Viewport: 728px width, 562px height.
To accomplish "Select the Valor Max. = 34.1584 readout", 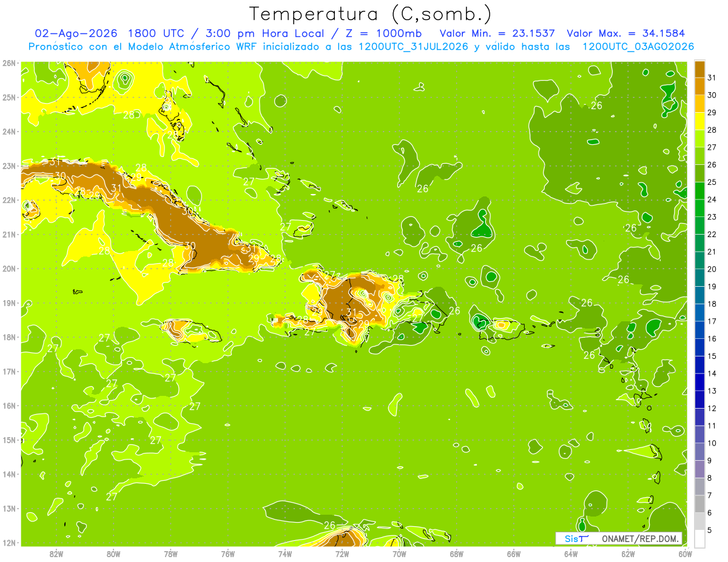I will (626, 33).
